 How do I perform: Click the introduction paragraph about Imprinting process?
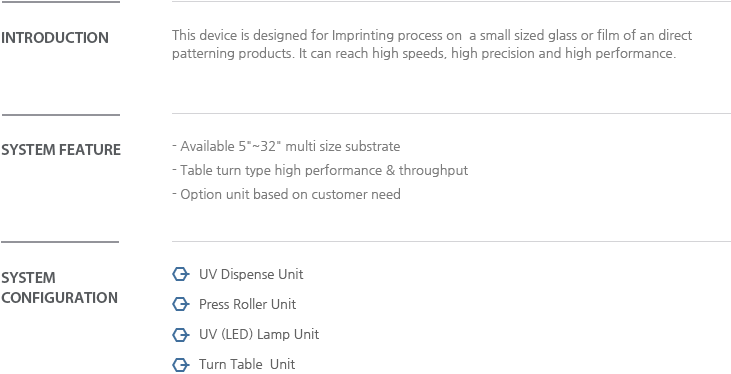click(x=432, y=44)
